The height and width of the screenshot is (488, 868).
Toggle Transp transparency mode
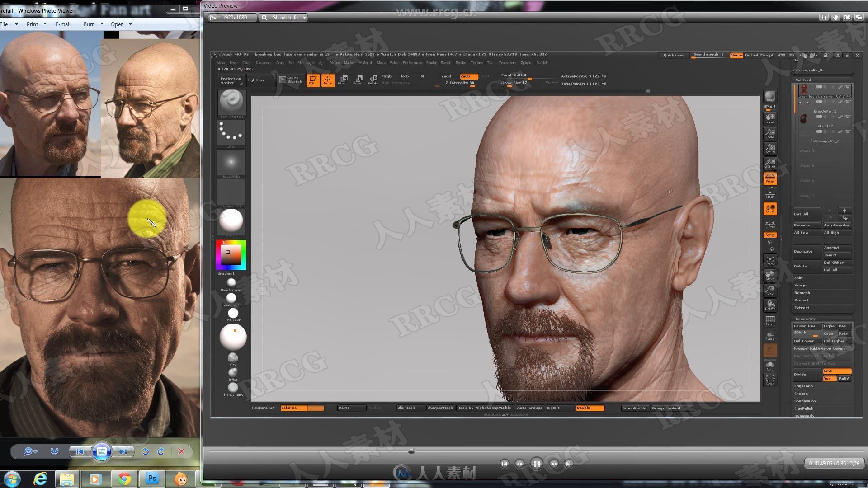click(x=770, y=335)
